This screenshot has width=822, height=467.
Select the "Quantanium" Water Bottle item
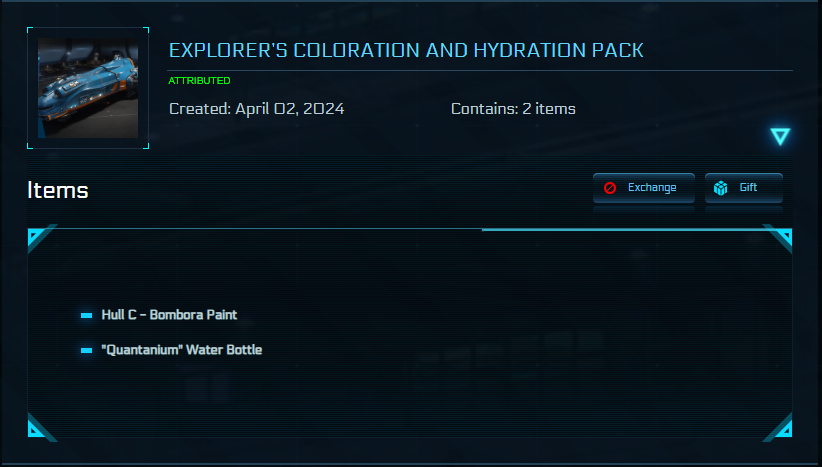tap(182, 350)
